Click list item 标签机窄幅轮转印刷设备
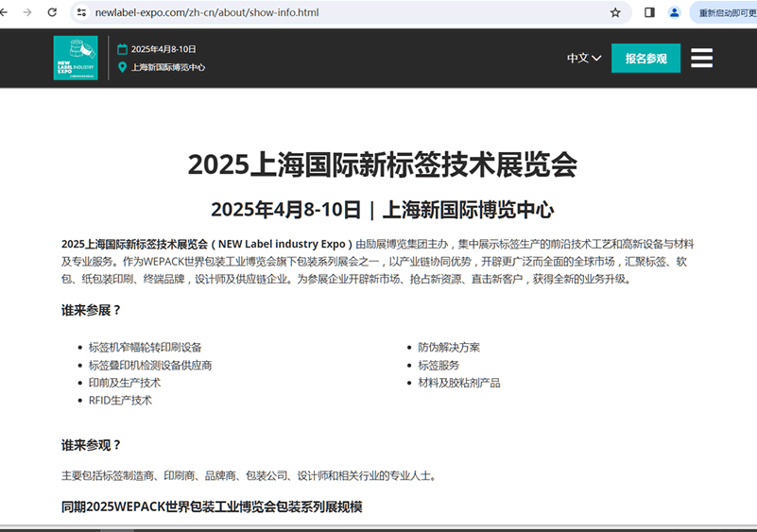Viewport: 757px width, 532px height. (145, 347)
